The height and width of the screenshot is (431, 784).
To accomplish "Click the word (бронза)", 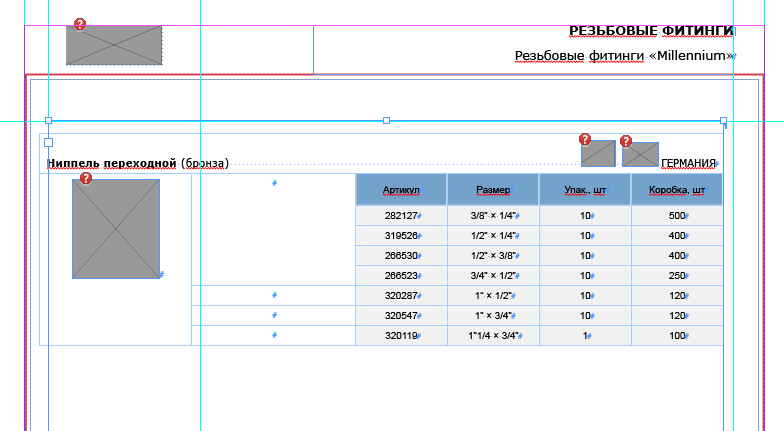I will point(205,164).
